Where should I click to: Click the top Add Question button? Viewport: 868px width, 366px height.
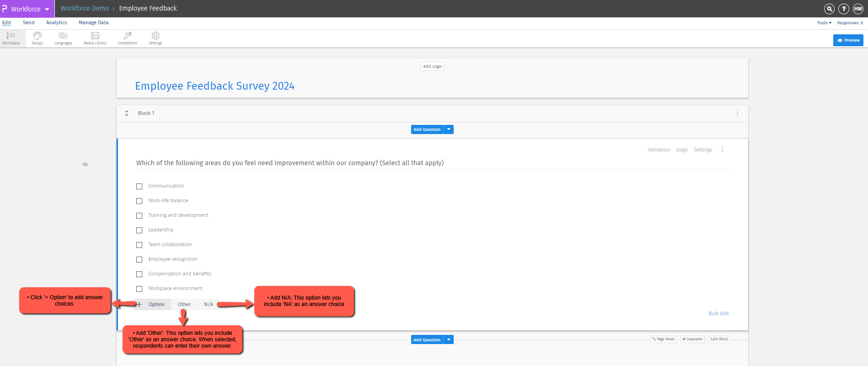click(x=427, y=129)
